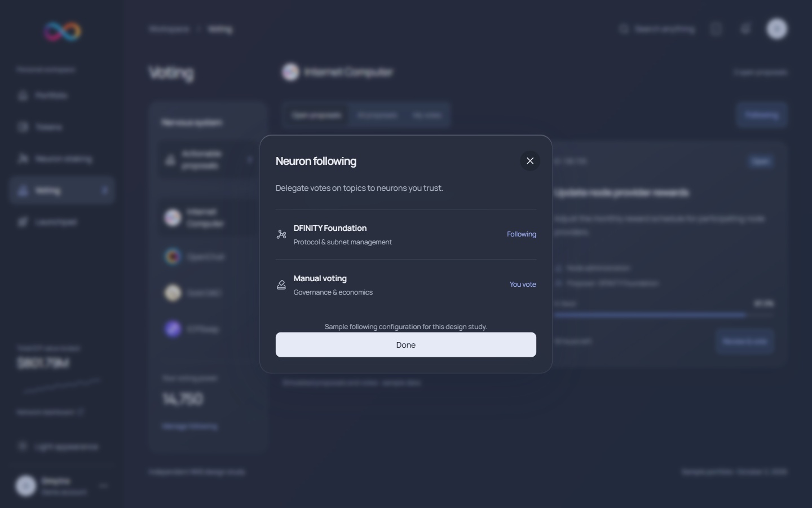The width and height of the screenshot is (812, 508).
Task: Select the DFINITY Foundation title
Action: pyautogui.click(x=330, y=228)
